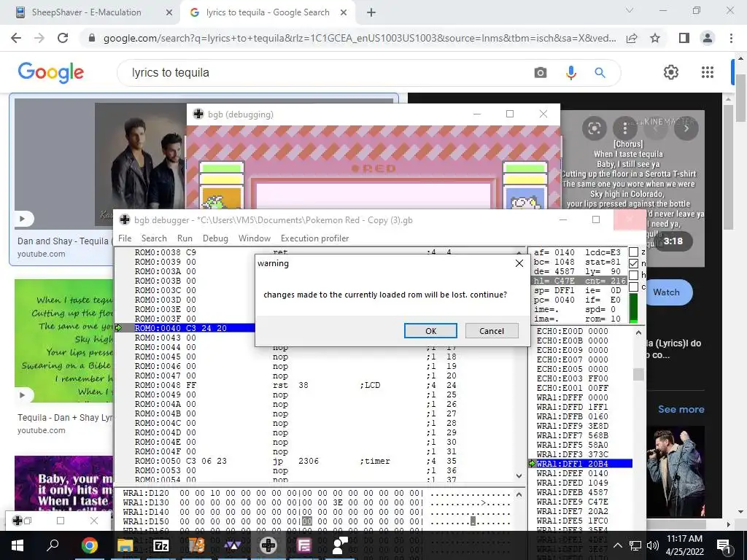This screenshot has width=747, height=560.
Task: Share this page from the address bar
Action: click(632, 38)
